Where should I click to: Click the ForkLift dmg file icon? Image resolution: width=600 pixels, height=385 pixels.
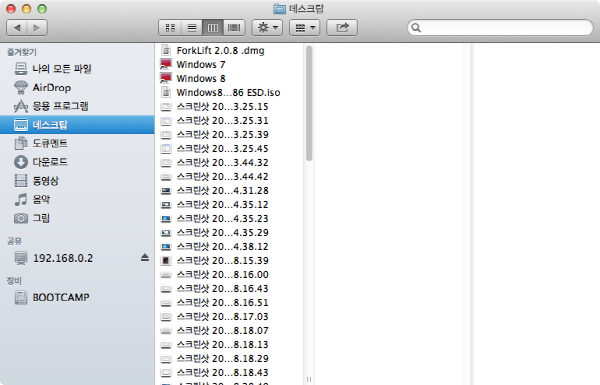pos(166,51)
